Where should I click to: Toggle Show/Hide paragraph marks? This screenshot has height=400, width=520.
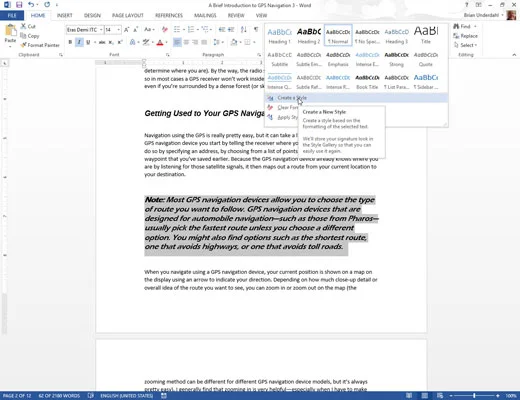[256, 30]
